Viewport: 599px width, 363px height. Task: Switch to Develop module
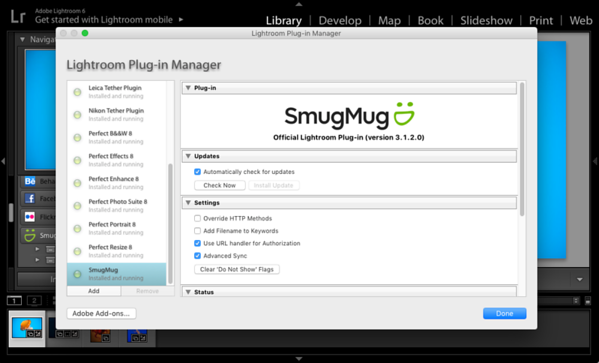[x=340, y=20]
